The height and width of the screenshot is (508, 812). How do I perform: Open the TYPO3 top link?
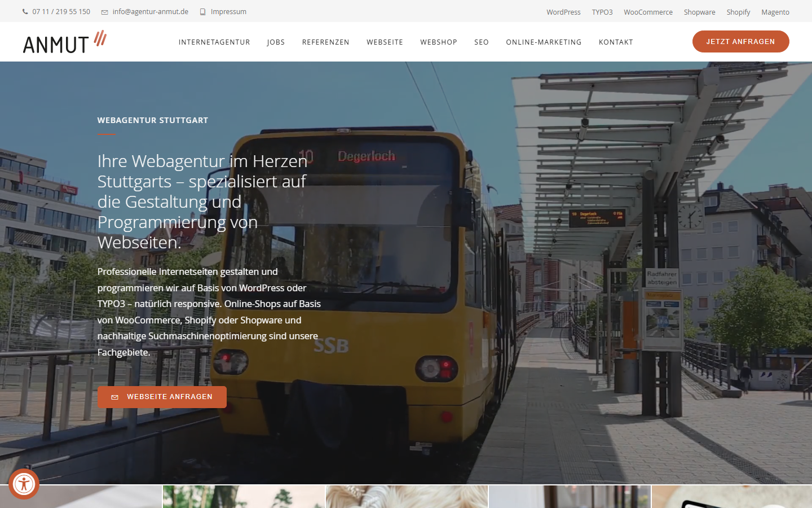point(602,12)
